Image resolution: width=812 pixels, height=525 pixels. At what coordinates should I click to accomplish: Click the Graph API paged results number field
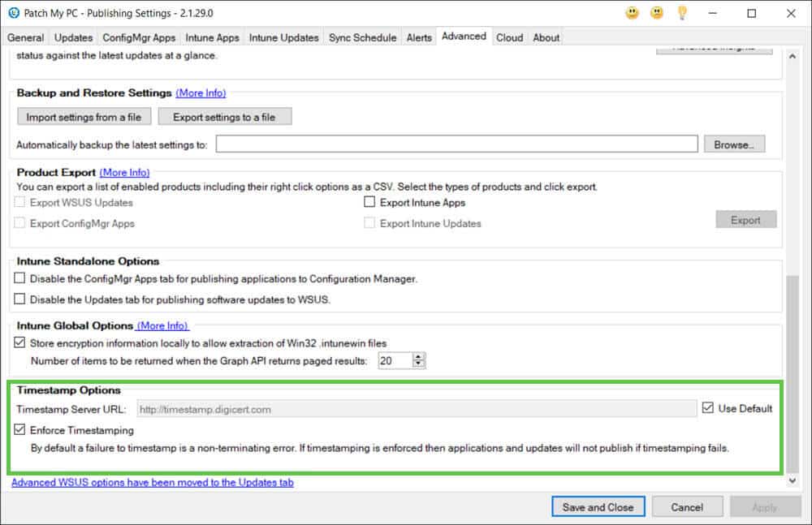395,360
